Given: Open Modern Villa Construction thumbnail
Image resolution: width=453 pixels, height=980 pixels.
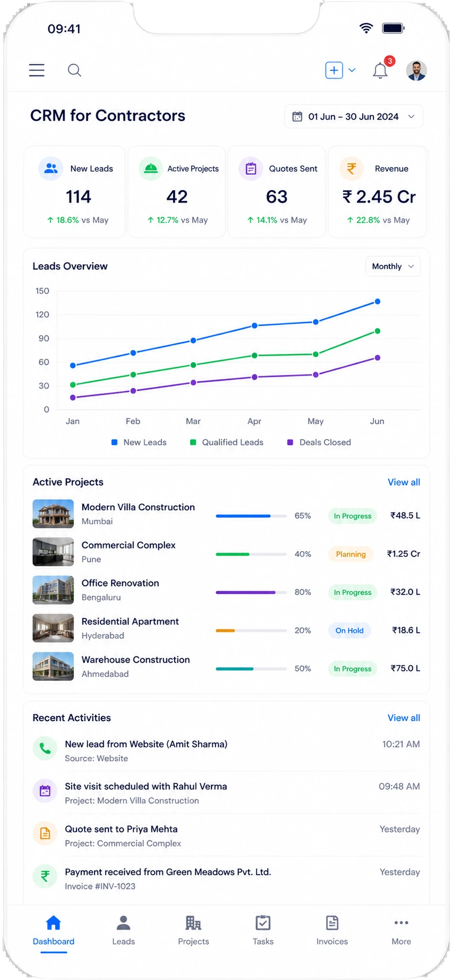Looking at the screenshot, I should [x=53, y=514].
